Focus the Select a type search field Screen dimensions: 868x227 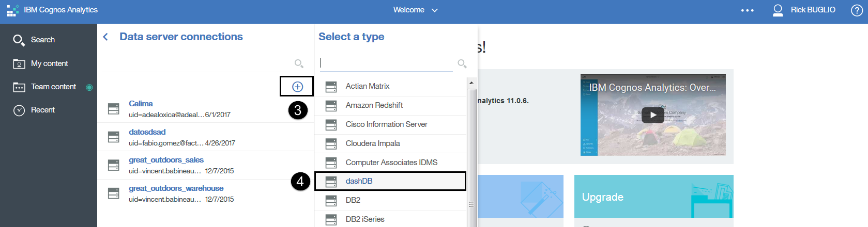tap(386, 63)
